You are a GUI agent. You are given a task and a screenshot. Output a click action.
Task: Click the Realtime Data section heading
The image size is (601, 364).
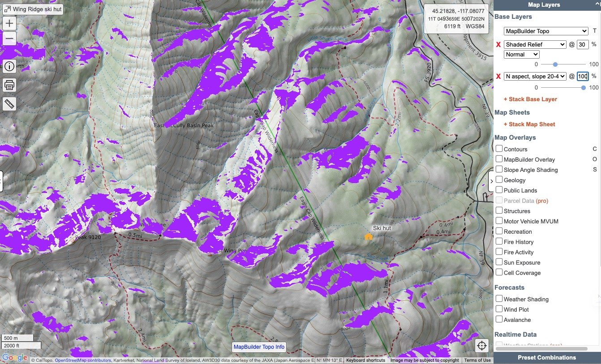[515, 334]
